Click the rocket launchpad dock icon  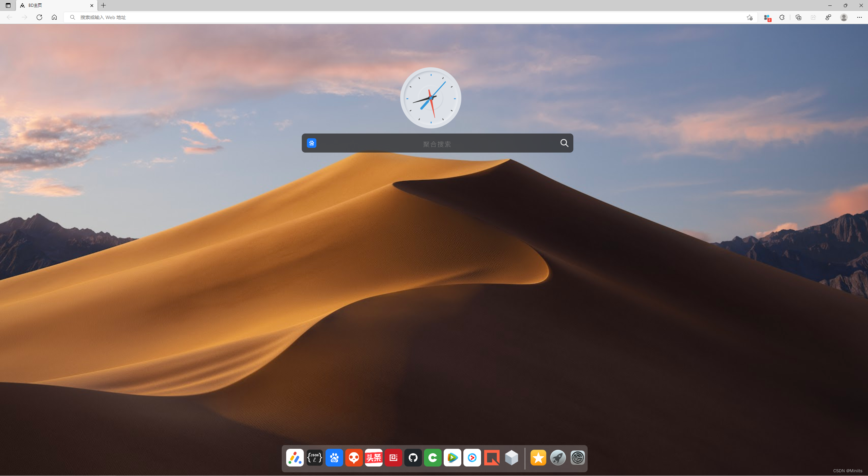(558, 458)
